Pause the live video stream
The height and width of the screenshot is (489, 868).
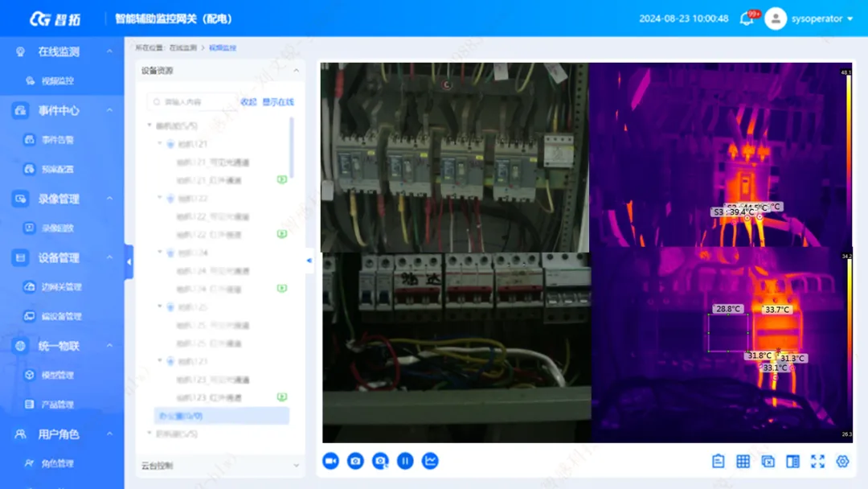(405, 461)
